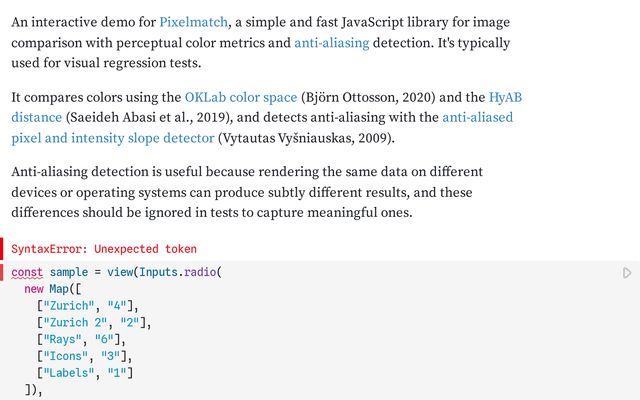
Task: Place cursor on Inputs.radio call
Action: 178,272
